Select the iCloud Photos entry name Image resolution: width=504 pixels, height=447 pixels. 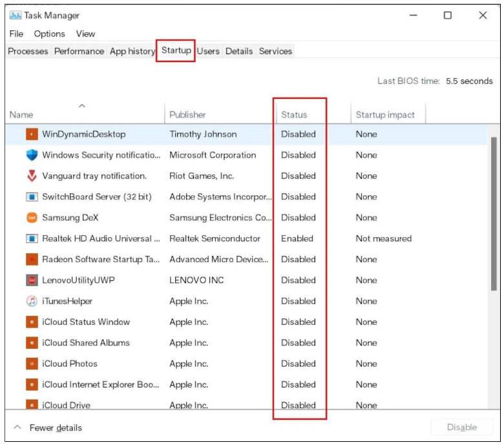[x=69, y=364]
